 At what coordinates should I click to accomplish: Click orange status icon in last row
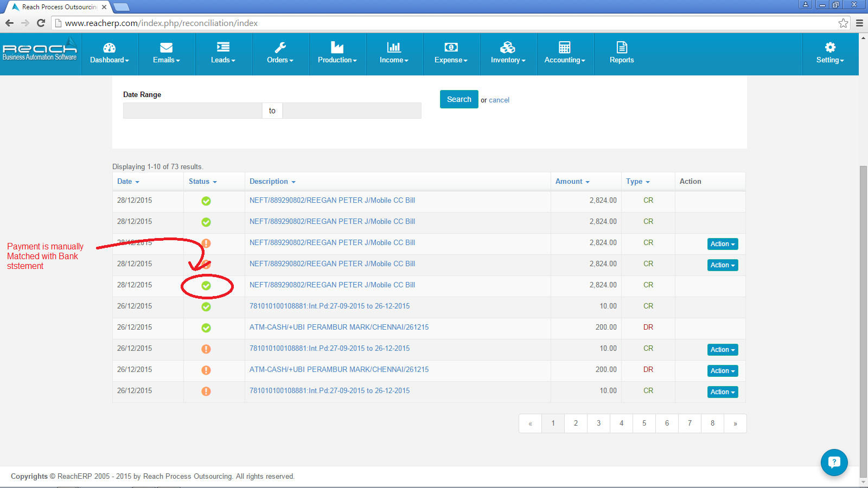206,391
